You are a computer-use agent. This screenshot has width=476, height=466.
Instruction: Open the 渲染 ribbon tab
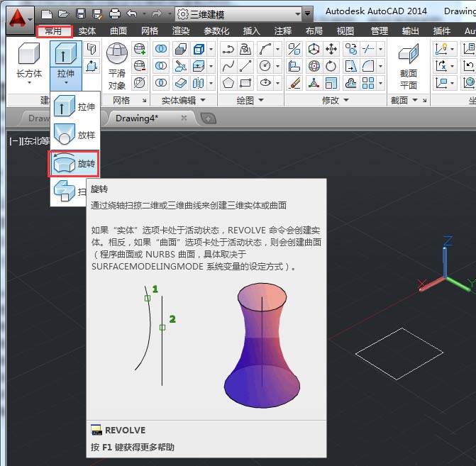(x=181, y=31)
